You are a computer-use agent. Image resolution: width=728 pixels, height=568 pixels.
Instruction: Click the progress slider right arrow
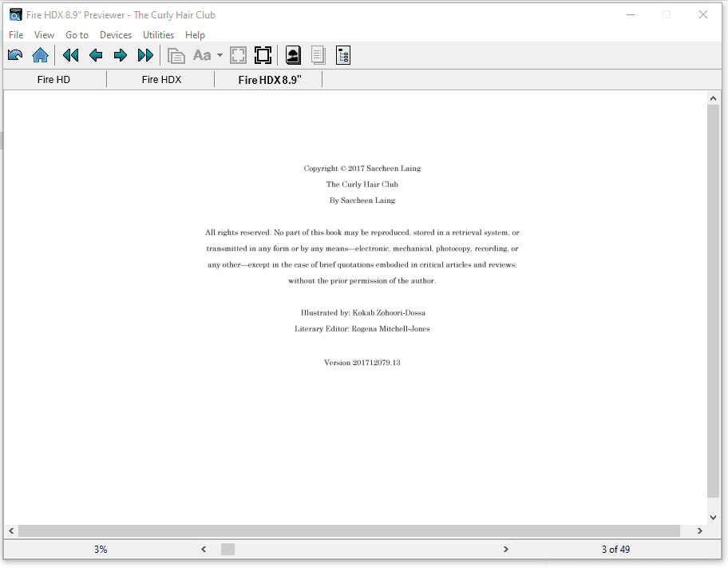click(x=505, y=550)
